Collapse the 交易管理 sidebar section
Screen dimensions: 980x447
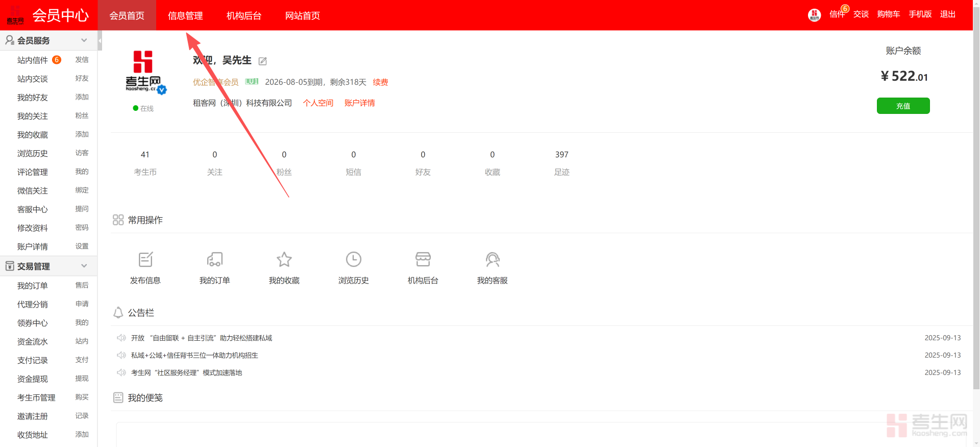[x=84, y=266]
